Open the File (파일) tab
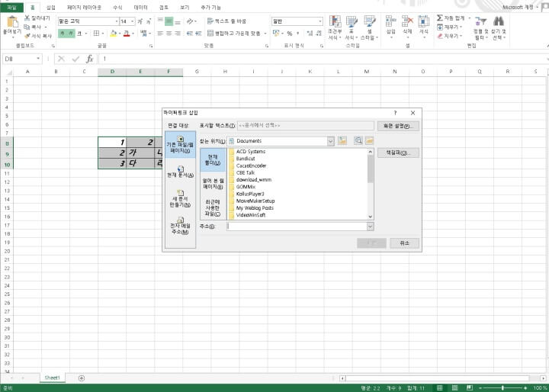 click(11, 8)
